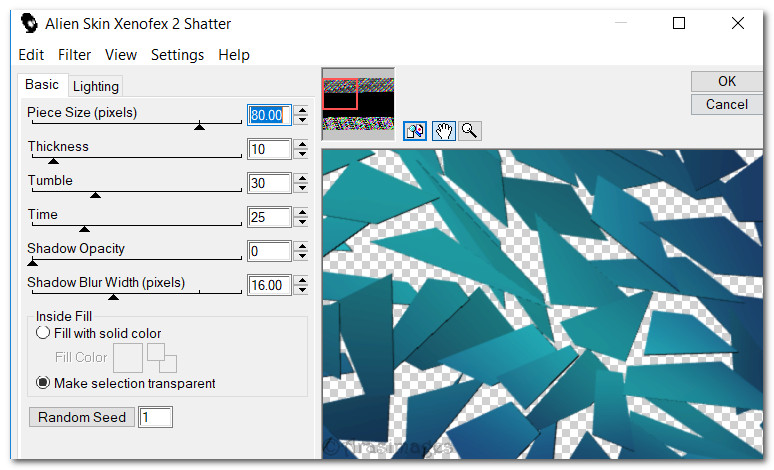Open the Help menu
Screen dimensions: 774x470
pos(234,55)
